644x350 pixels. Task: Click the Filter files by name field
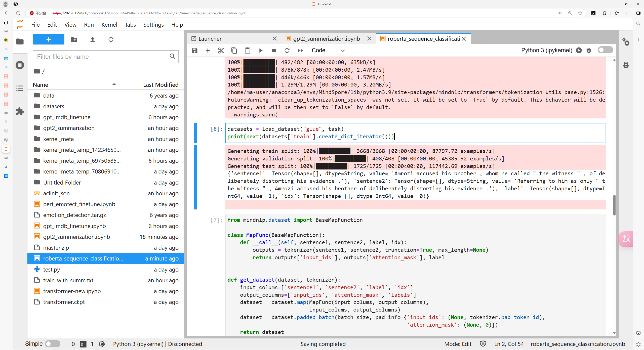pos(106,57)
